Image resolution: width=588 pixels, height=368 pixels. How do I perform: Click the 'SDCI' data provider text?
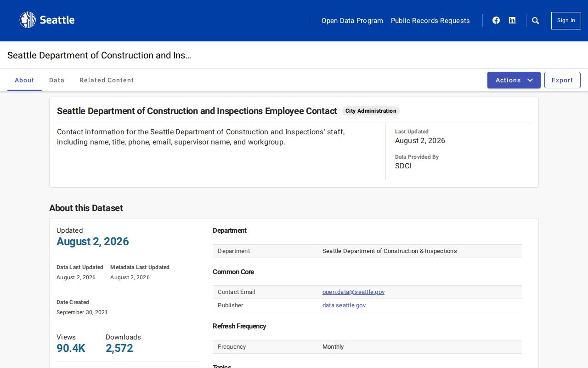pyautogui.click(x=403, y=166)
